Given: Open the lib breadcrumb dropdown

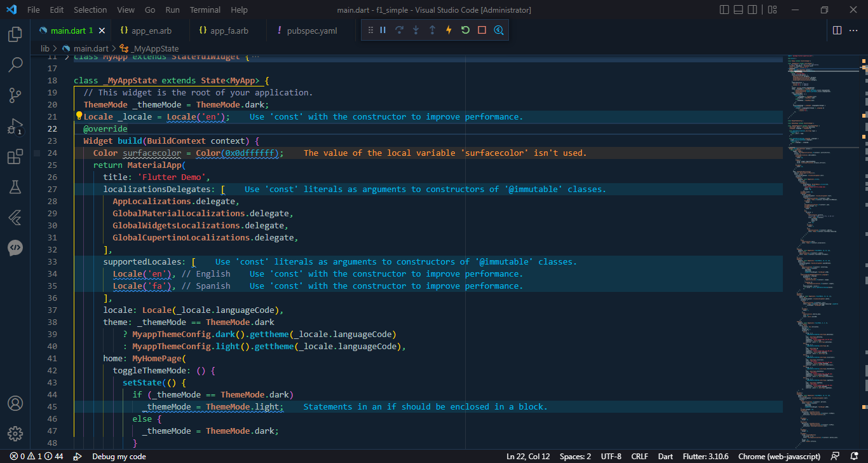Looking at the screenshot, I should pyautogui.click(x=45, y=48).
